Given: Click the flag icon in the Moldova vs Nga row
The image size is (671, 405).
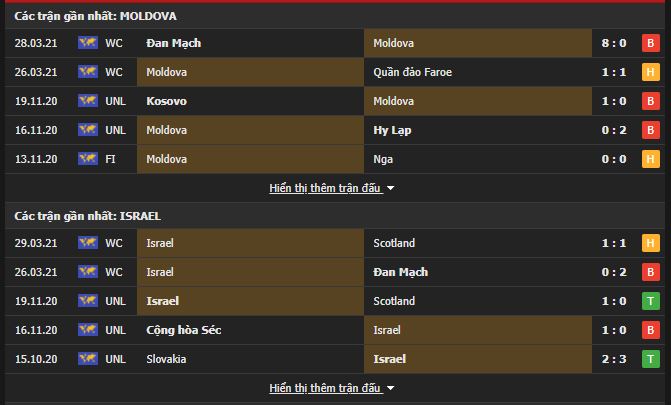Looking at the screenshot, I should click(87, 158).
